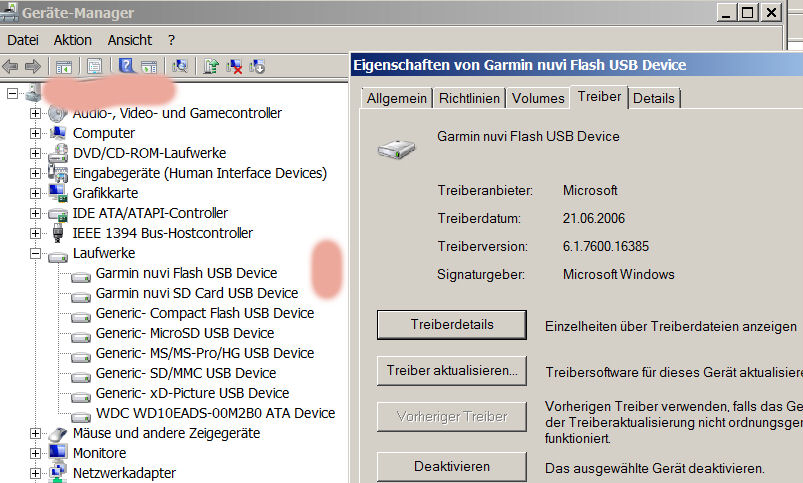Select Generic- MicroSD USB Device
This screenshot has height=483, width=803.
[x=185, y=333]
